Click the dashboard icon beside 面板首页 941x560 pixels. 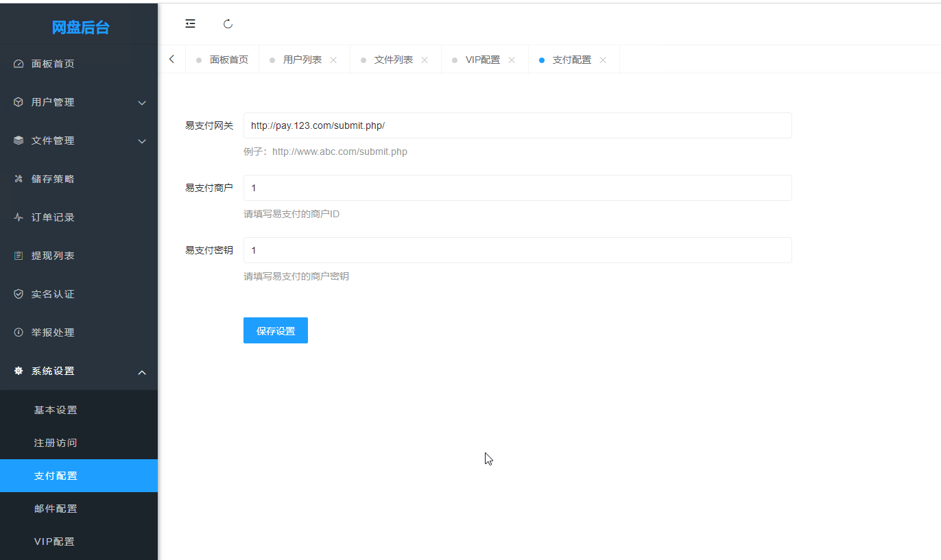pyautogui.click(x=19, y=64)
